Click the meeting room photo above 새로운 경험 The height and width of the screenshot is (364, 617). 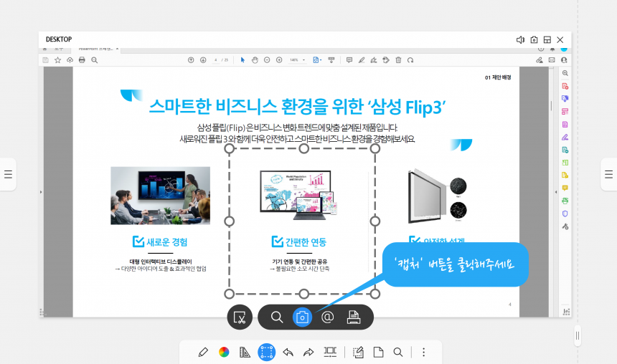(160, 196)
